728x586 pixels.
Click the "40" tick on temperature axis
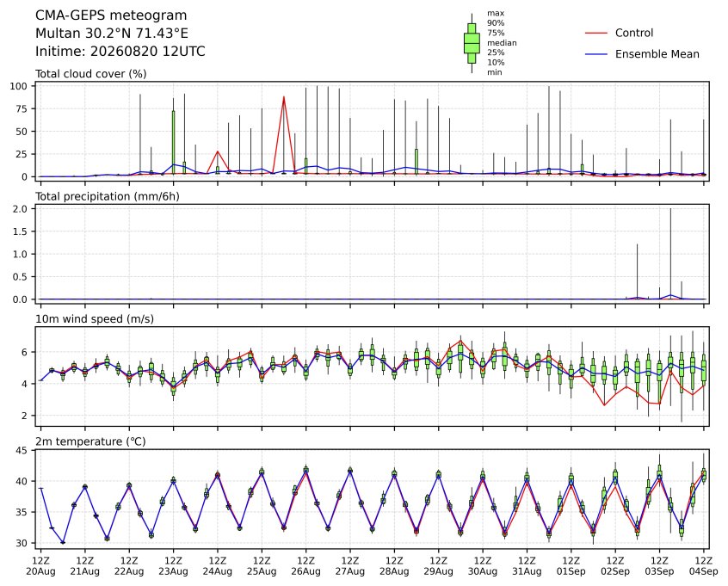(22, 482)
